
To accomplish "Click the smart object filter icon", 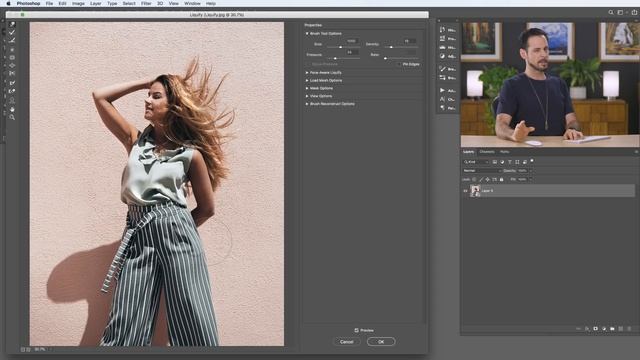I will click(x=524, y=162).
